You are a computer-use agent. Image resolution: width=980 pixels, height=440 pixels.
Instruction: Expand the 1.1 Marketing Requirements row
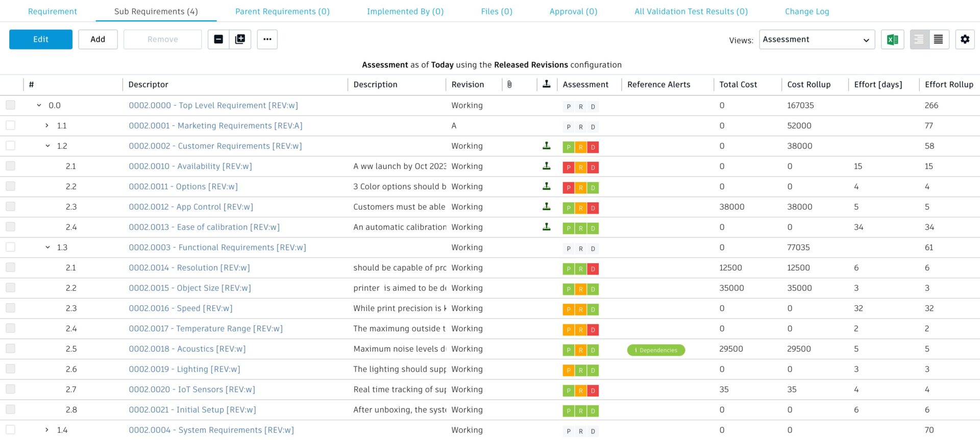pos(47,125)
